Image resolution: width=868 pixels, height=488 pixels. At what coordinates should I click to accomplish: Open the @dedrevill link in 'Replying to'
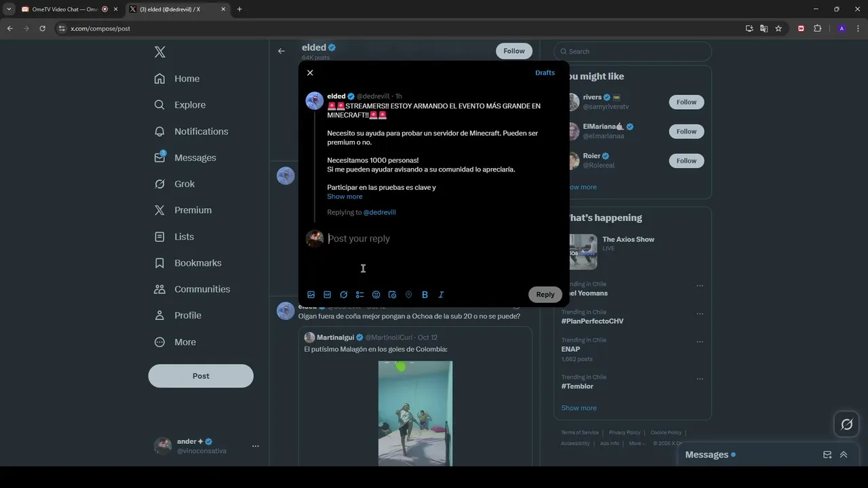coord(380,212)
